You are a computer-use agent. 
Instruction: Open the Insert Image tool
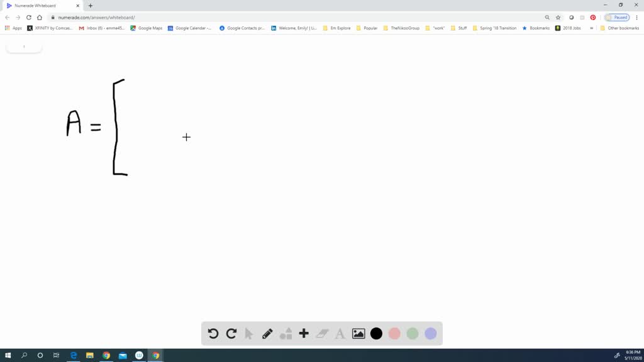tap(358, 334)
